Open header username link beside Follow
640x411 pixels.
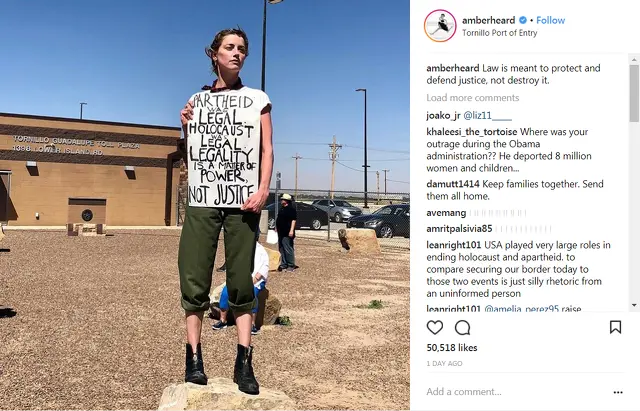(x=489, y=20)
